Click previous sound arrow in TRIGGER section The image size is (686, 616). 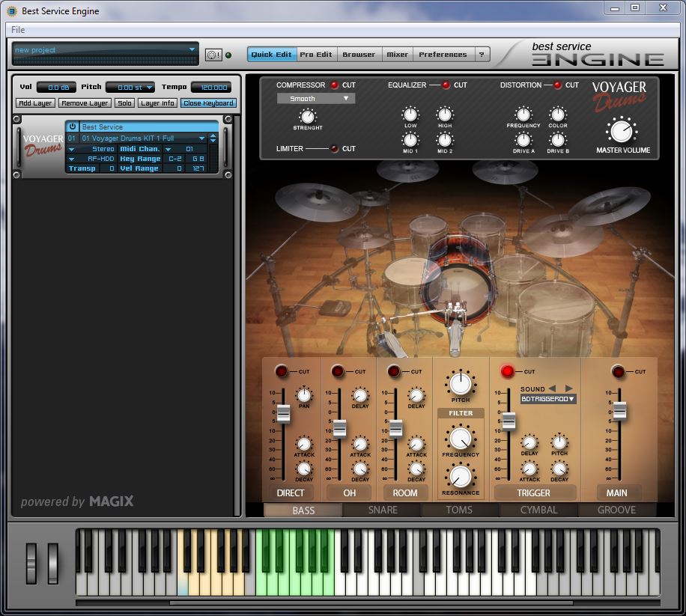pyautogui.click(x=552, y=388)
